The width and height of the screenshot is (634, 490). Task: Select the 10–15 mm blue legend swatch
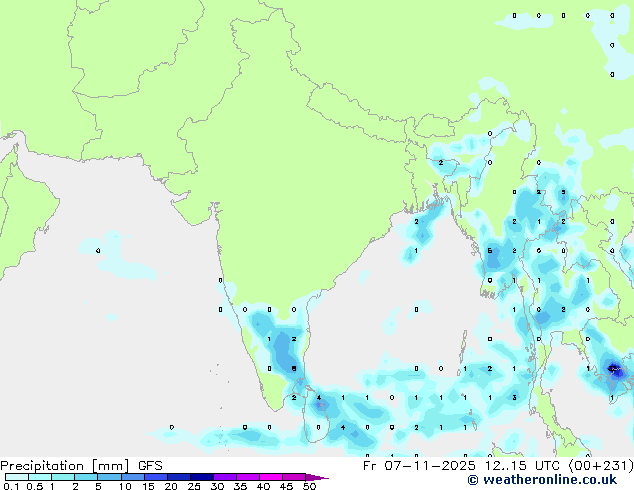[132, 477]
